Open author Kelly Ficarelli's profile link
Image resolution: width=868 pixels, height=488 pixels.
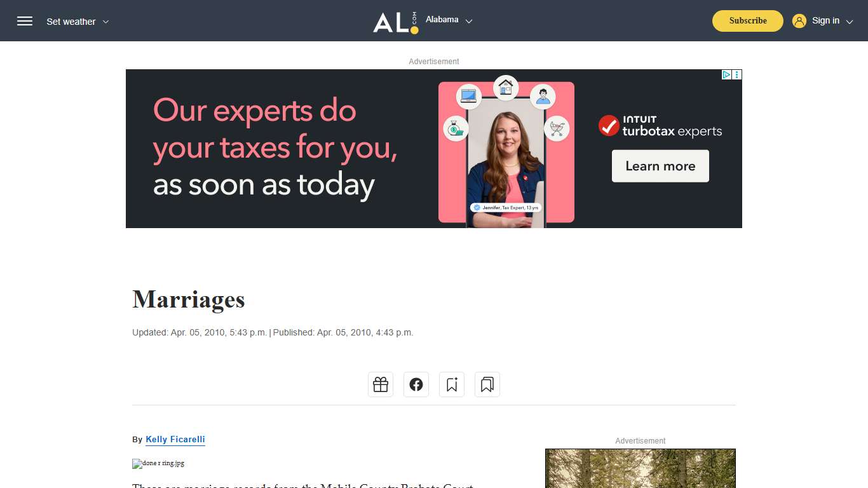tap(175, 439)
